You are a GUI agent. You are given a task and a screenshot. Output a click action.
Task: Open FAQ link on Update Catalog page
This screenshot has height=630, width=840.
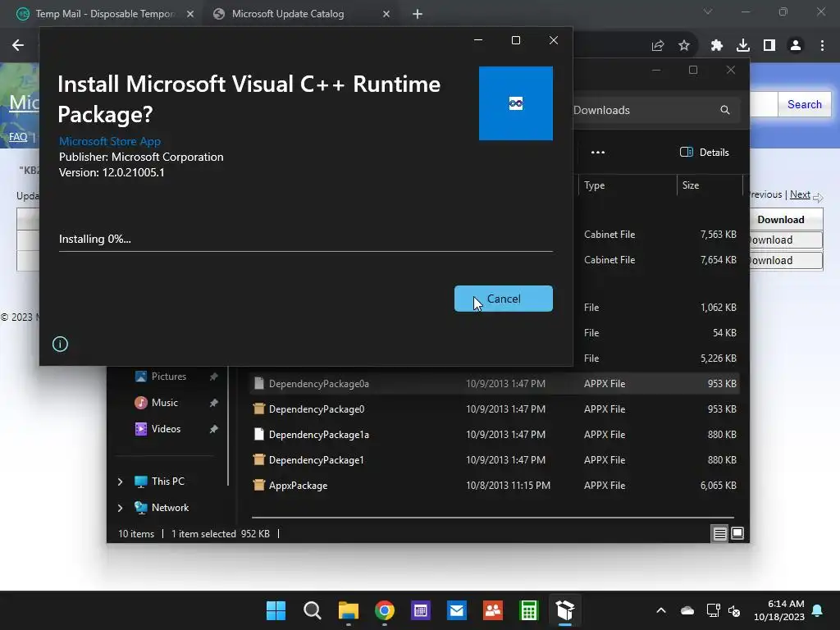point(18,137)
